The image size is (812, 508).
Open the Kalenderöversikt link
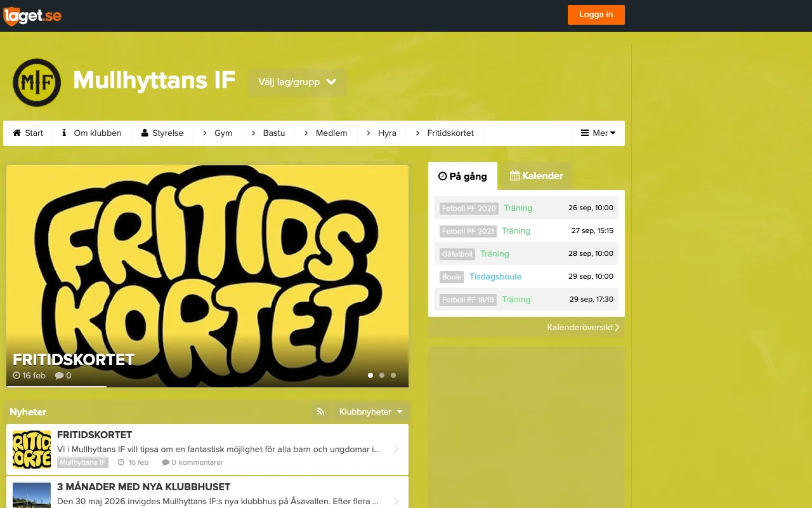(x=583, y=328)
